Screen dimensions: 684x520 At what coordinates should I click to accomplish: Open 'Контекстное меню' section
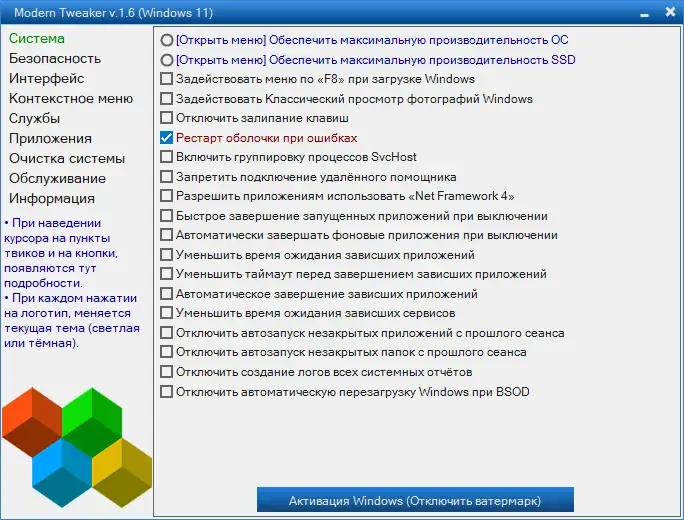tap(71, 99)
